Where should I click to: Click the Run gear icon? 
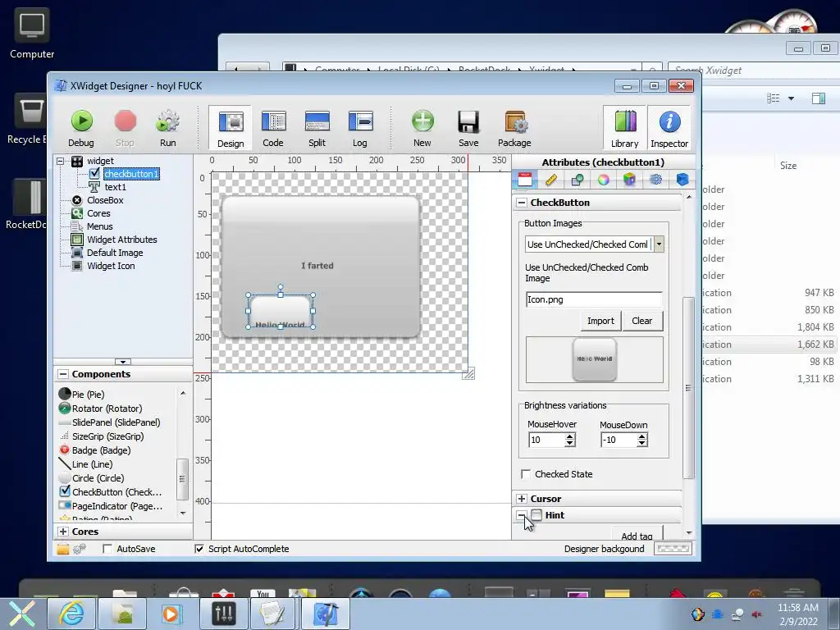167,121
